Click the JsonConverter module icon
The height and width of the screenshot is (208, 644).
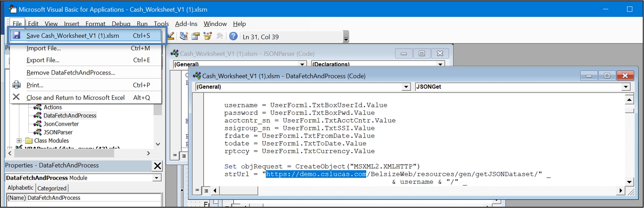coord(38,124)
